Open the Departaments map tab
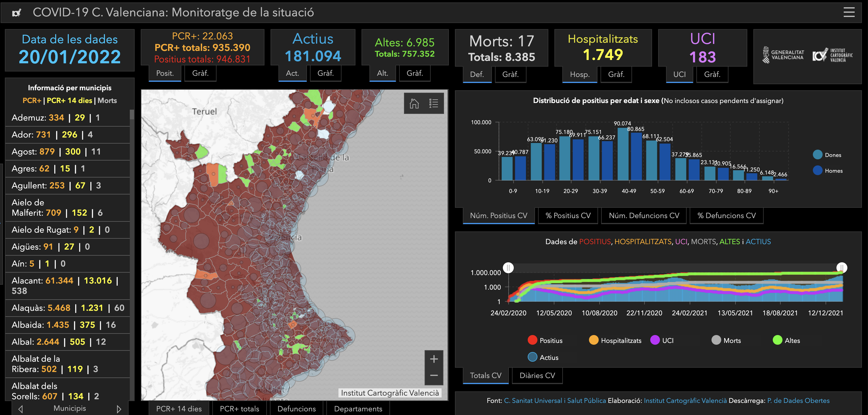The image size is (868, 415). tap(358, 409)
